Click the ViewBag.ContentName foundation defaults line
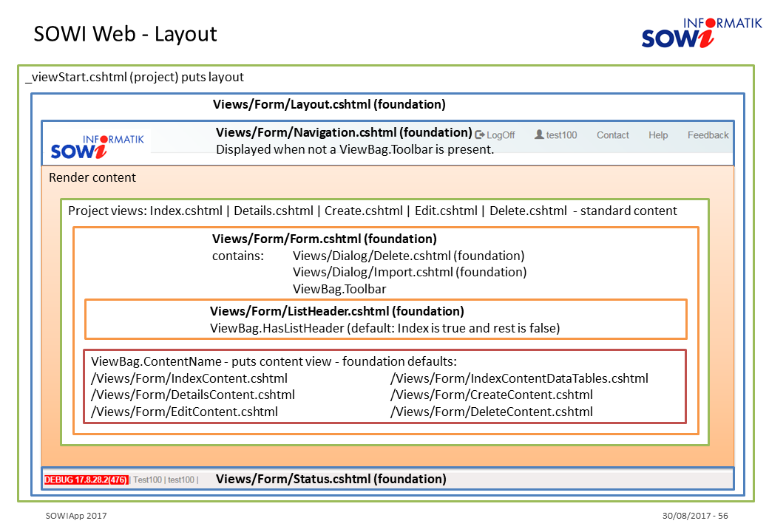The image size is (769, 532). (274, 361)
